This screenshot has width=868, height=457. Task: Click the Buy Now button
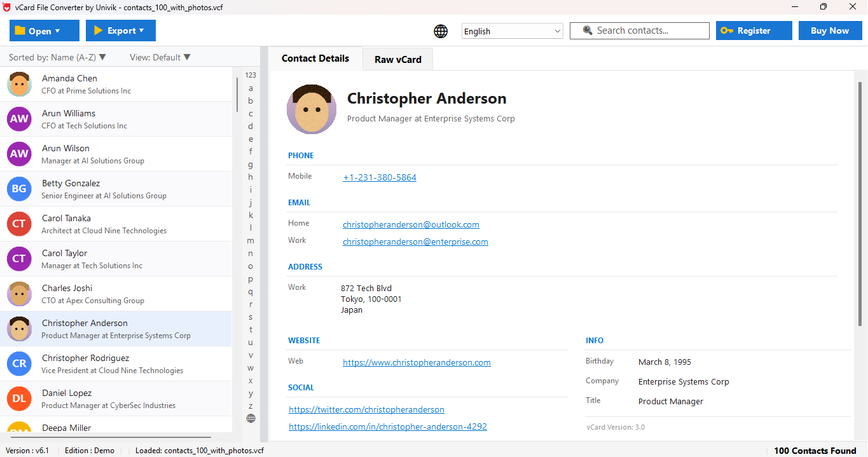coord(829,31)
